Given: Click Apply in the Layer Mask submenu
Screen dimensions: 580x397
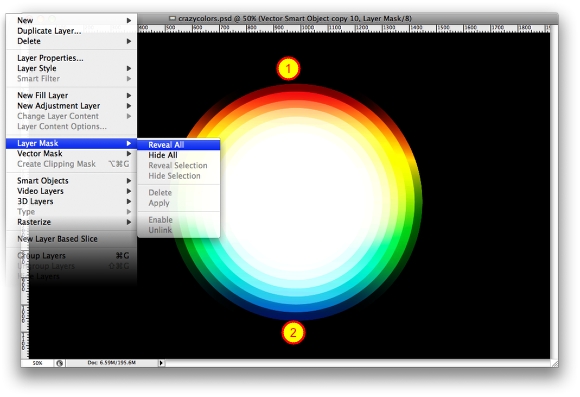Looking at the screenshot, I should [179, 203].
